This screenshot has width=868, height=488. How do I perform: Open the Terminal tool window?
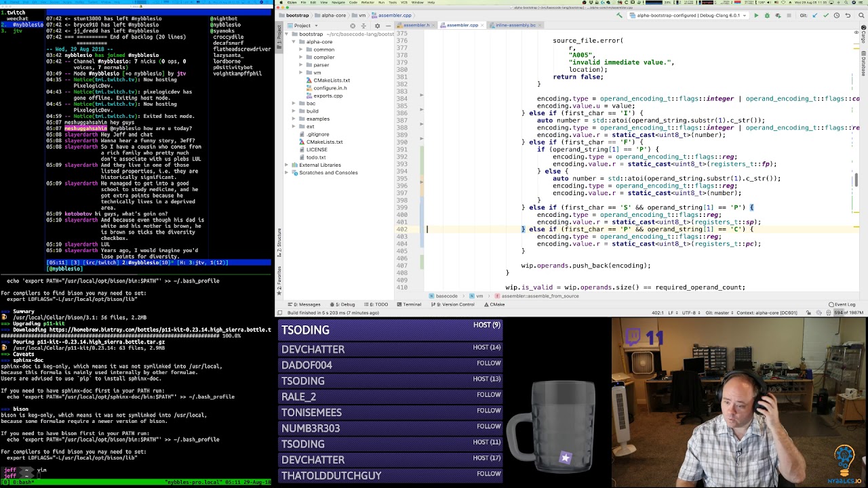click(x=408, y=304)
